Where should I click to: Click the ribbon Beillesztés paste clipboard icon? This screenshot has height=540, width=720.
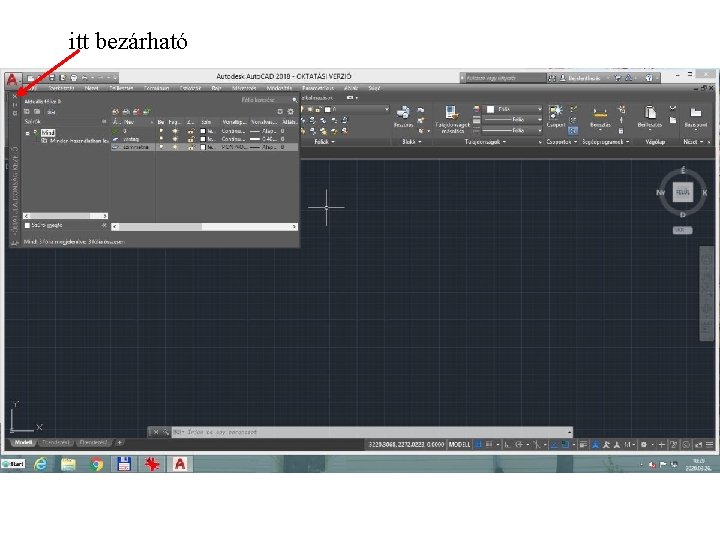(x=650, y=112)
